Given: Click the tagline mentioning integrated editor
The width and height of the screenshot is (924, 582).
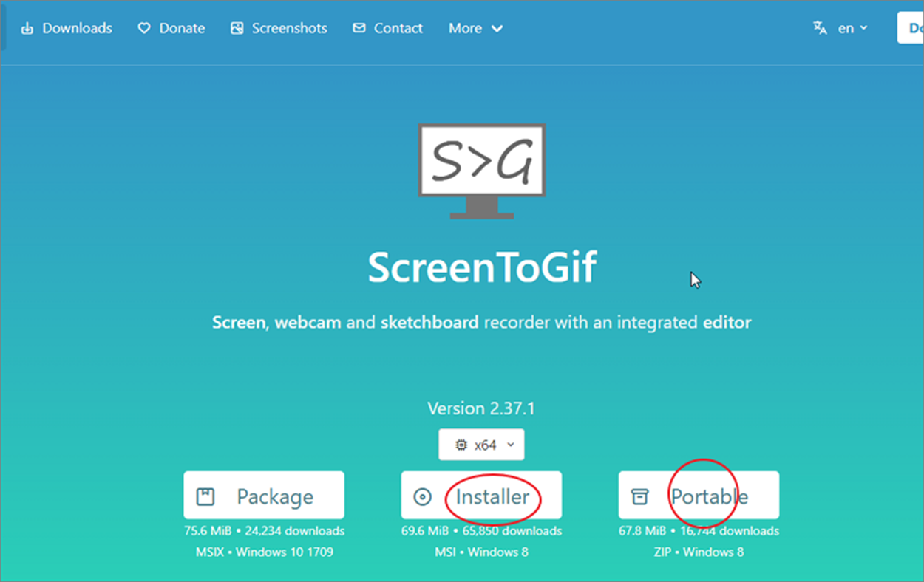Looking at the screenshot, I should pyautogui.click(x=482, y=322).
